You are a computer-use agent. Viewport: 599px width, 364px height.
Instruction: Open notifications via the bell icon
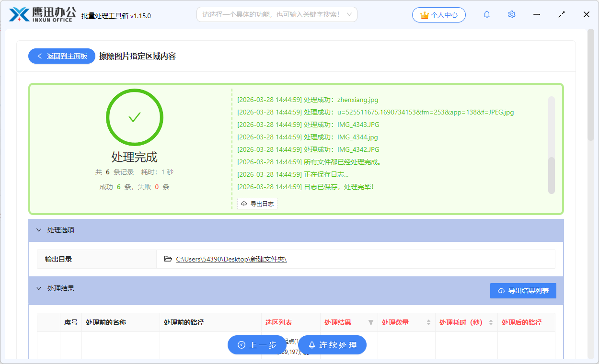486,14
